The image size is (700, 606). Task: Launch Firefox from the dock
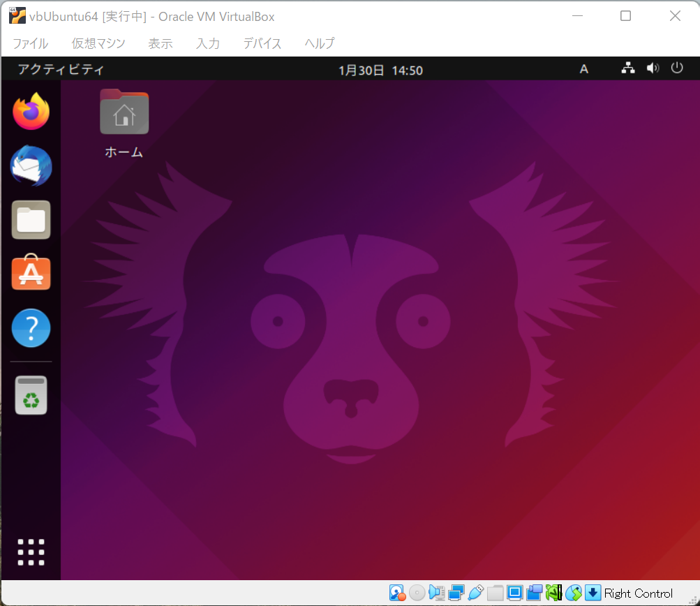coord(31,111)
